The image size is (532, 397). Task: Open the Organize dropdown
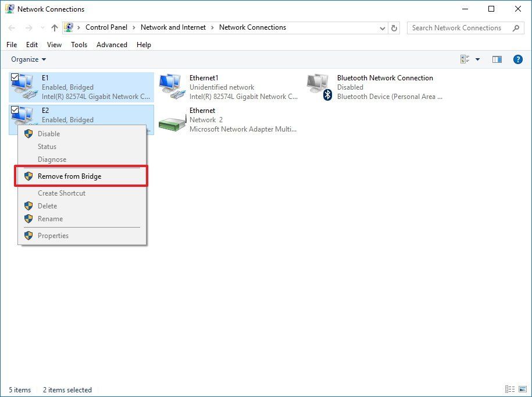click(28, 59)
